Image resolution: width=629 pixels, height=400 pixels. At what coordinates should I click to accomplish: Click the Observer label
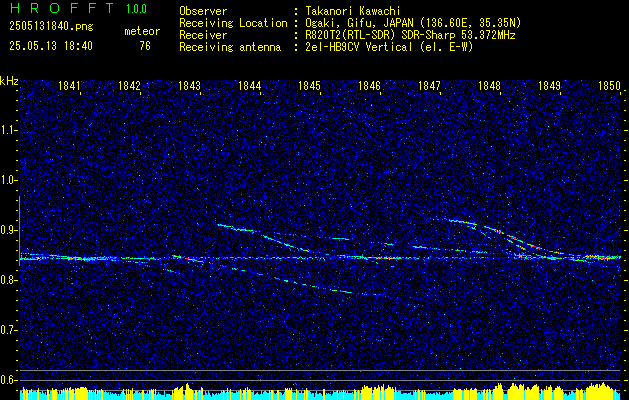point(203,11)
